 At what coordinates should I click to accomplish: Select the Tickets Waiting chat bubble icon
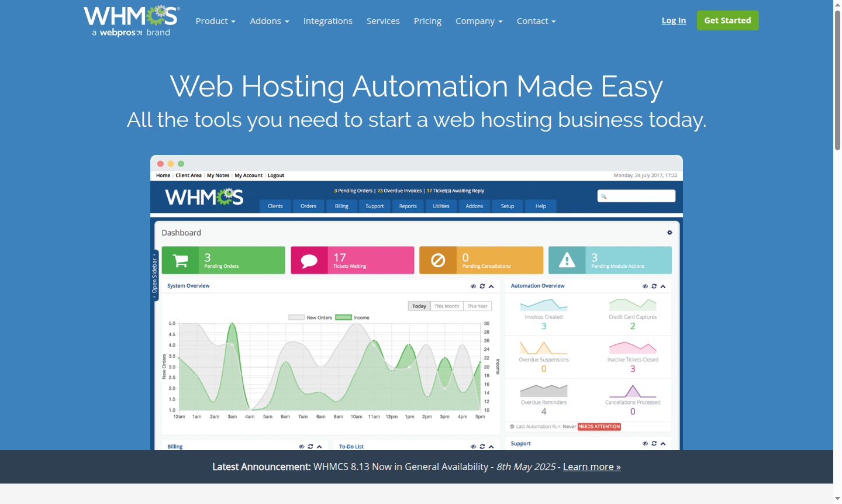tap(309, 260)
